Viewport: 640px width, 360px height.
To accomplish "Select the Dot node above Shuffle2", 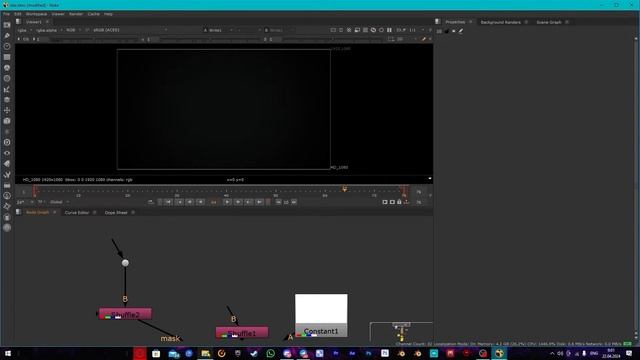I will pos(125,263).
